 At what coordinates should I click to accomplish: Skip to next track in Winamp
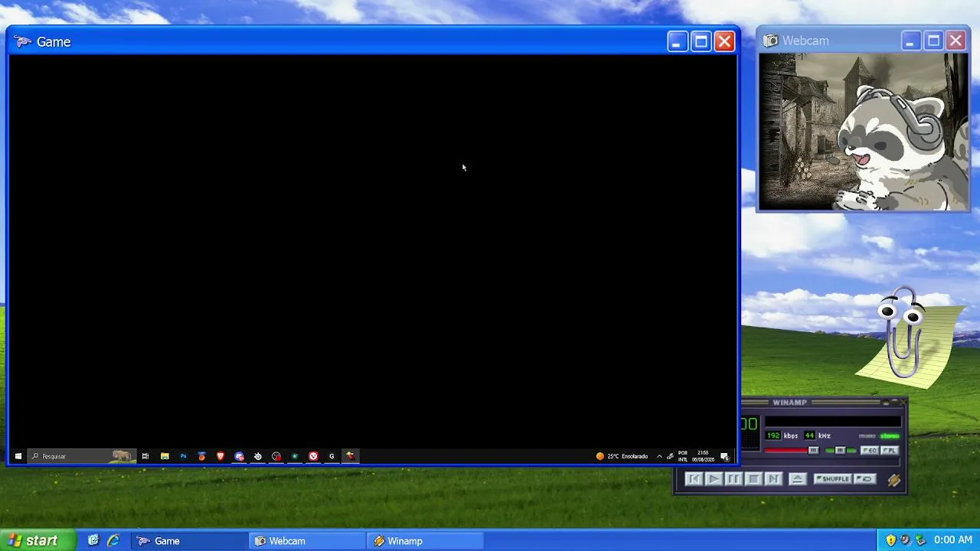[x=773, y=479]
